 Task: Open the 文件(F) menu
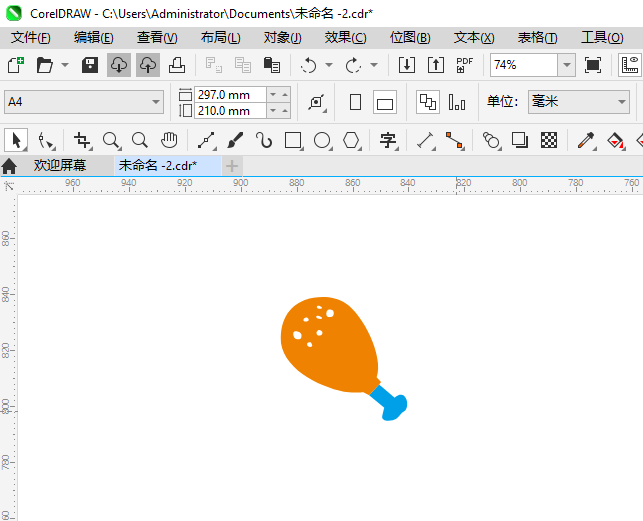(30, 38)
